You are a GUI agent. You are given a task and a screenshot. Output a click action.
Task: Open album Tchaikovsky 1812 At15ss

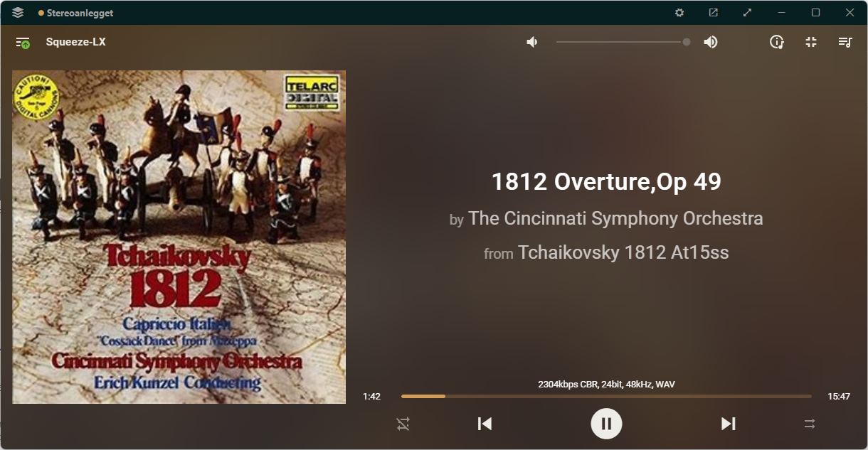coord(623,252)
